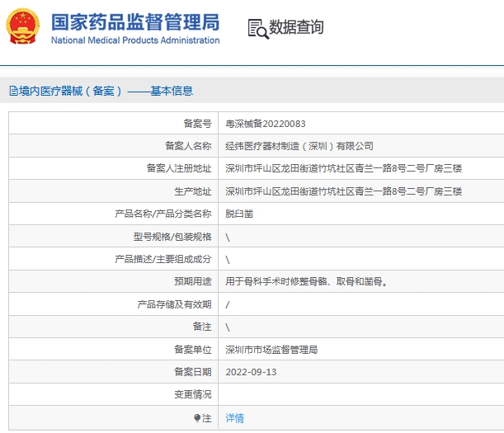Open the 详情 link

click(234, 418)
